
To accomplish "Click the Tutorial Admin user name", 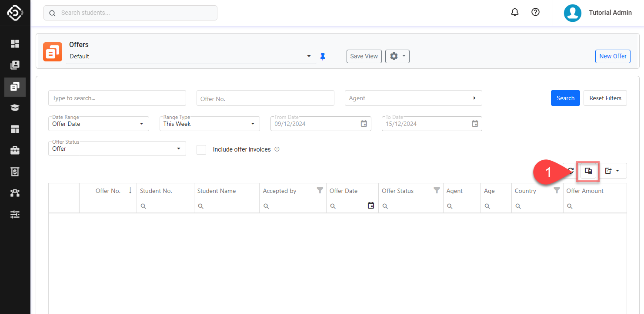I will pyautogui.click(x=610, y=13).
